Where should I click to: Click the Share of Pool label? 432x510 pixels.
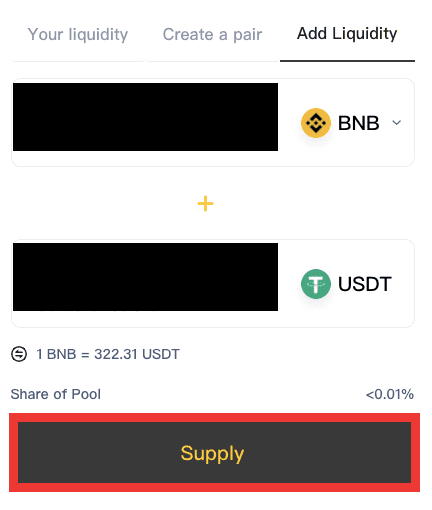pyautogui.click(x=56, y=394)
